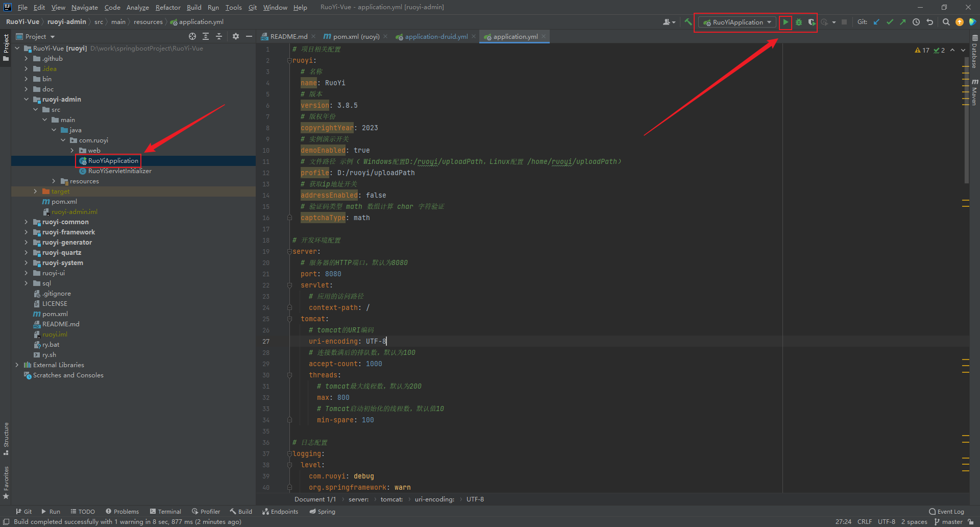The width and height of the screenshot is (980, 527).
Task: Click the CRLF line separator indicator
Action: (x=865, y=521)
